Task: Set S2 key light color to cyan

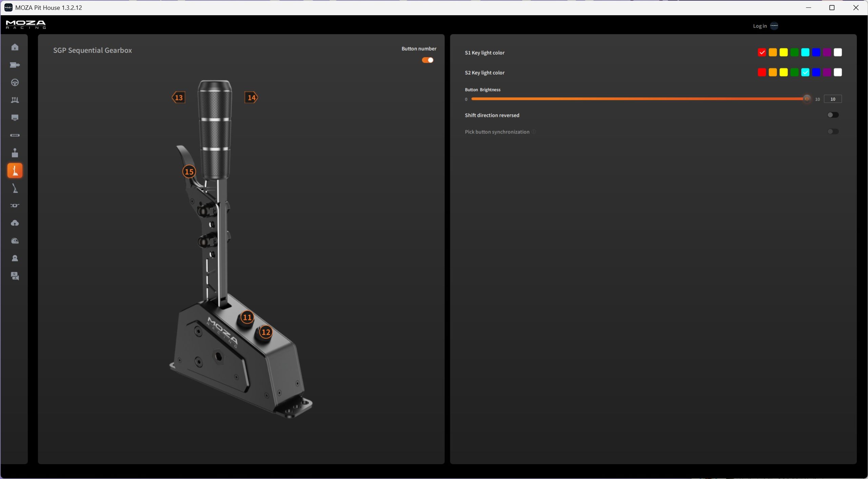Action: pyautogui.click(x=805, y=72)
